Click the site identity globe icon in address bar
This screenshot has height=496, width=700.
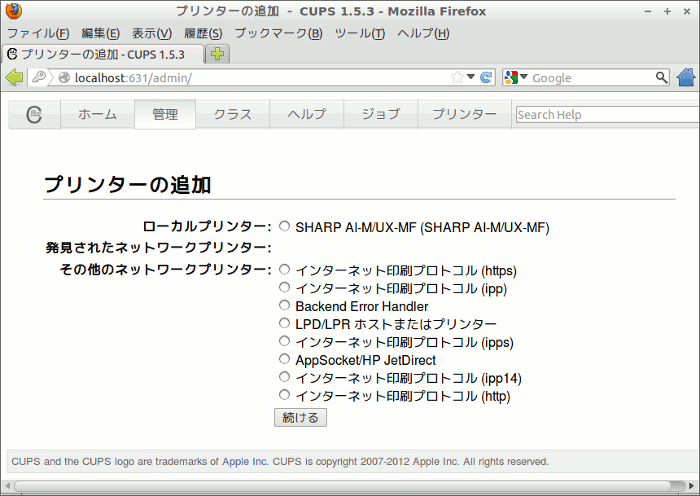point(64,78)
